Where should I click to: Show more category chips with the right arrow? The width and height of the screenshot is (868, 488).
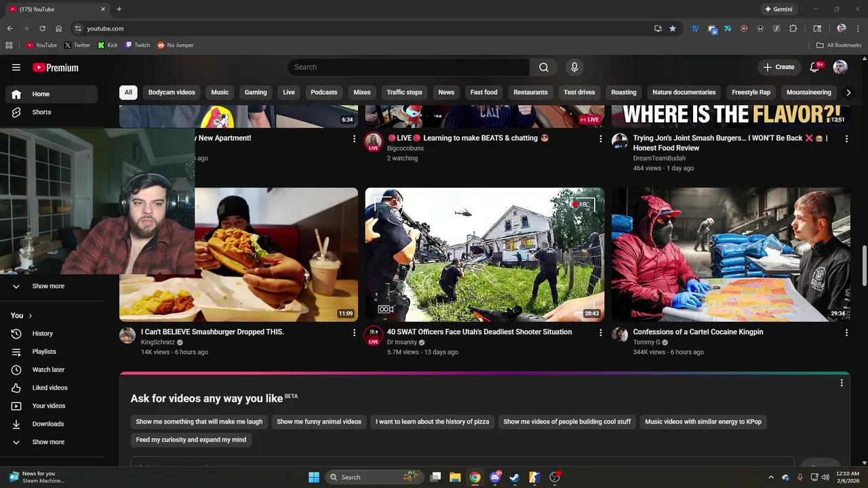point(848,92)
